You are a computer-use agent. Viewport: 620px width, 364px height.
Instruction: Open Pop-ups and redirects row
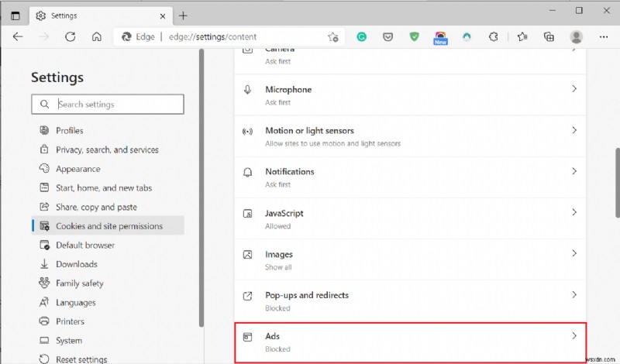point(410,300)
